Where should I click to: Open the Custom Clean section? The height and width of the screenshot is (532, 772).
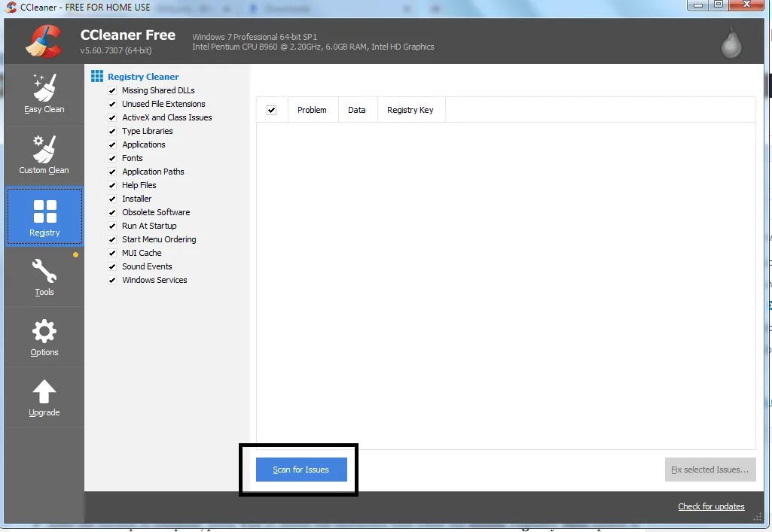44,155
